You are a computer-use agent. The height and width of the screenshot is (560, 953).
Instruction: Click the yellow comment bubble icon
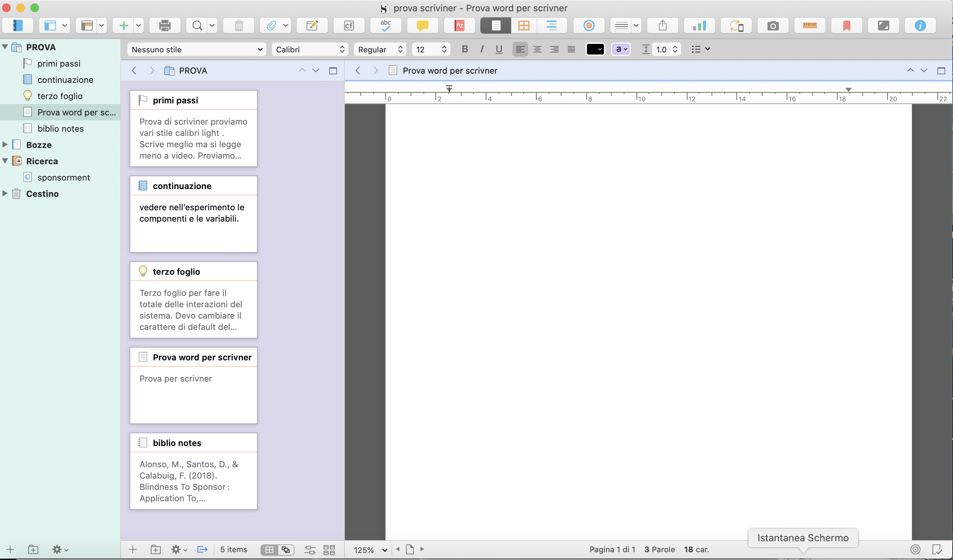pyautogui.click(x=422, y=26)
